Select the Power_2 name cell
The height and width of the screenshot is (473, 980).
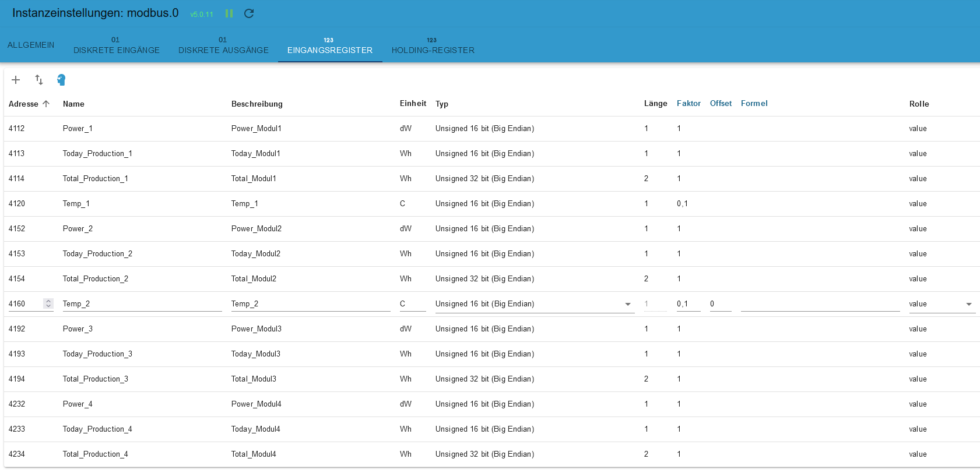(78, 228)
